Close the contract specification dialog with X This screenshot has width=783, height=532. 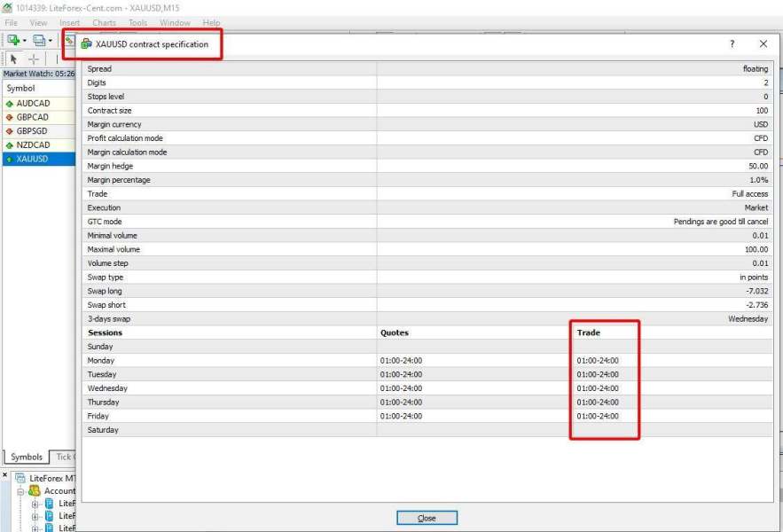coord(763,44)
